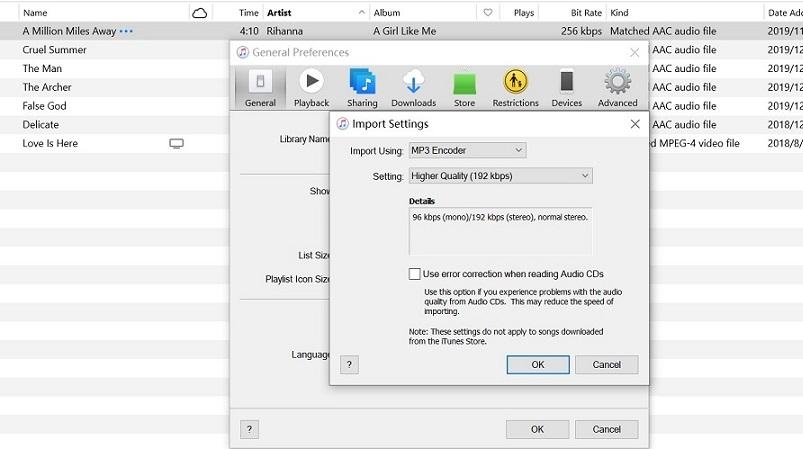Image resolution: width=803 pixels, height=449 pixels.
Task: Click the heart Love column header
Action: coord(488,13)
